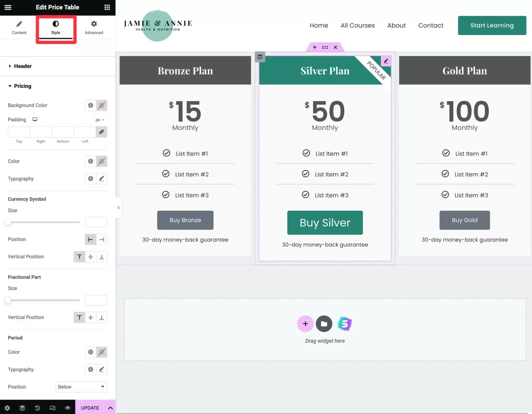Open All Courses nav link
The width and height of the screenshot is (532, 414).
coord(358,25)
